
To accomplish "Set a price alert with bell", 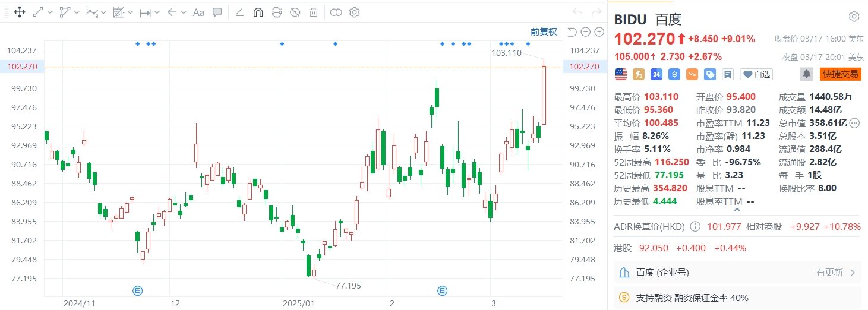I will (x=806, y=74).
